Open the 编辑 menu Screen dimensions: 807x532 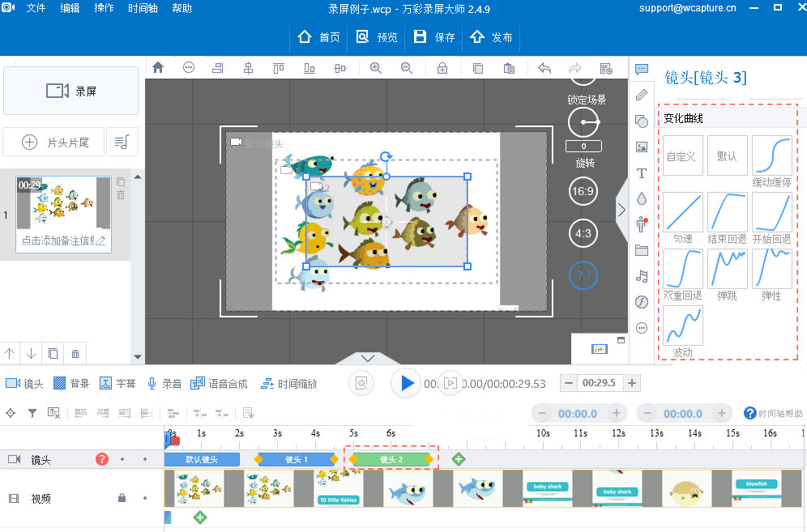[x=70, y=9]
